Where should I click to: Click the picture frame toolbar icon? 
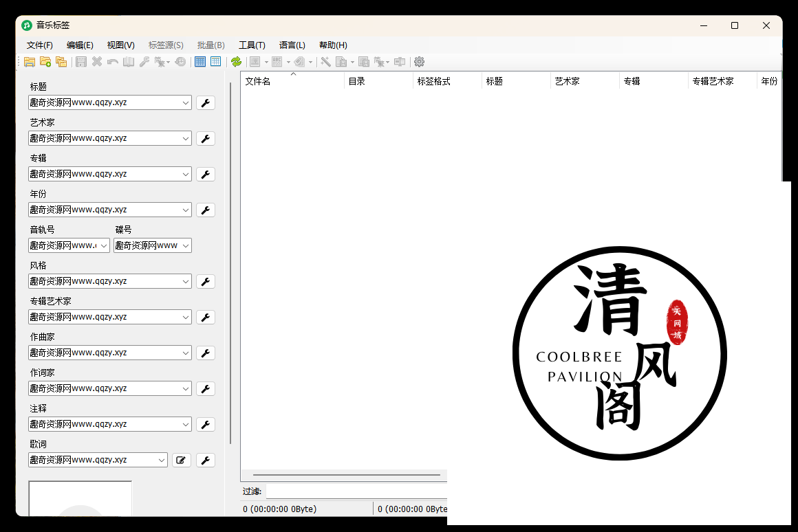tap(255, 62)
